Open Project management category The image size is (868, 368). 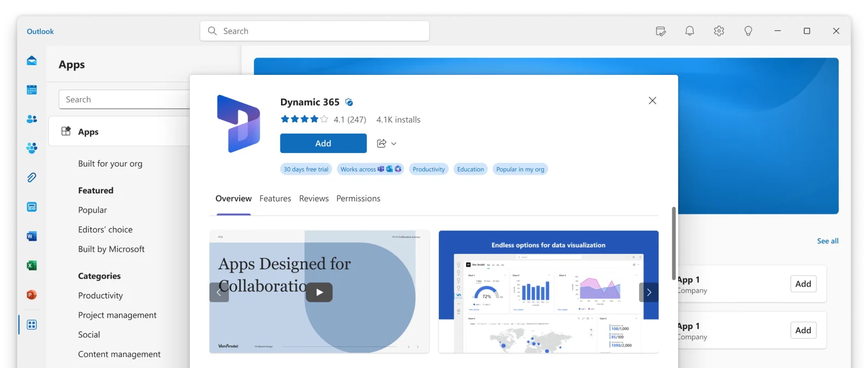click(x=117, y=315)
